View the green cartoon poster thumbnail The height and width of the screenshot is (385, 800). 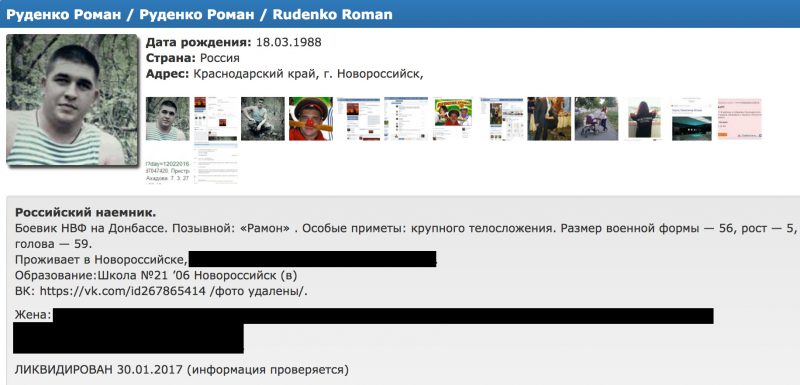(x=454, y=119)
